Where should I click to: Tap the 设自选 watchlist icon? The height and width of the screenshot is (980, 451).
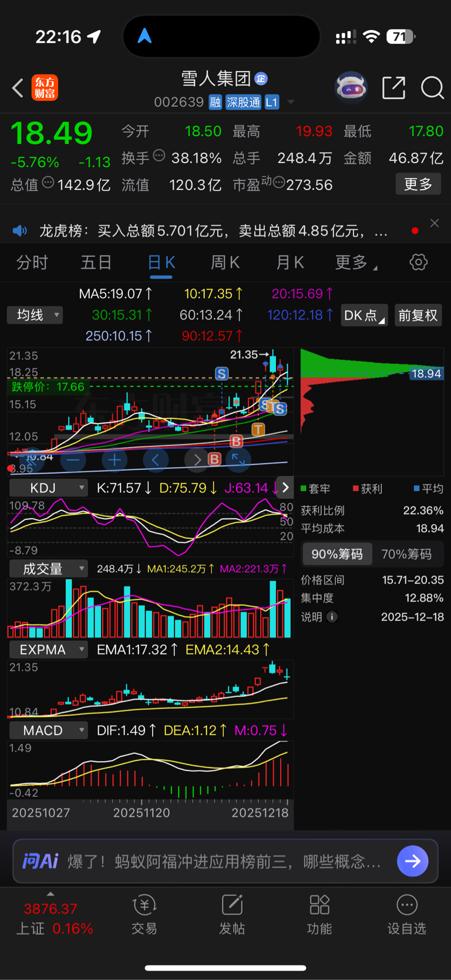407,915
